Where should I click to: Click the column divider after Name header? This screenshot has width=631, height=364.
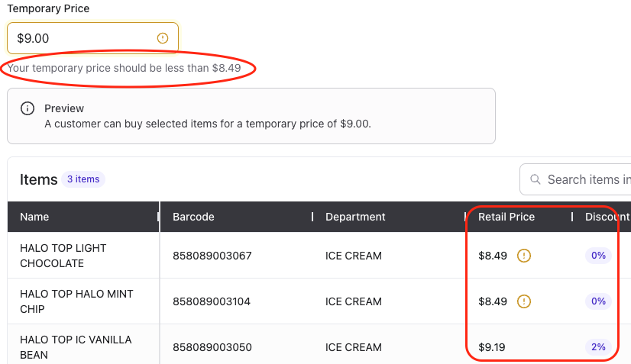pyautogui.click(x=158, y=217)
